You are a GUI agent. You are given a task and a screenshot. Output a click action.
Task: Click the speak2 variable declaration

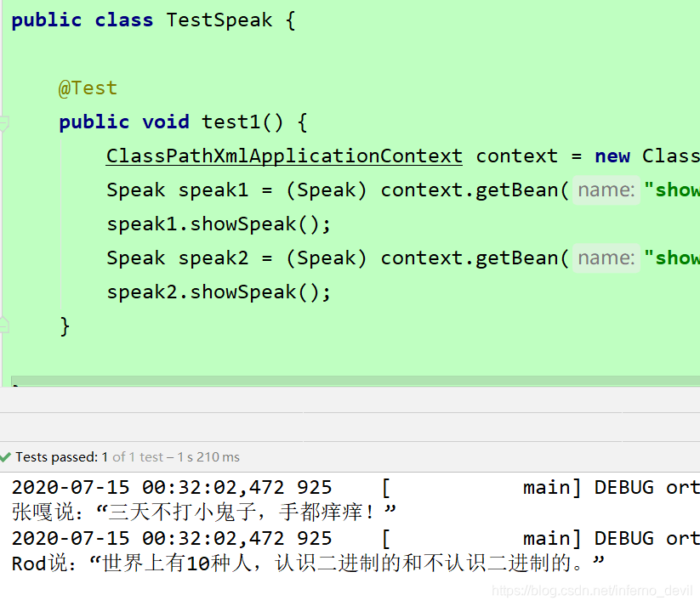click(x=213, y=258)
